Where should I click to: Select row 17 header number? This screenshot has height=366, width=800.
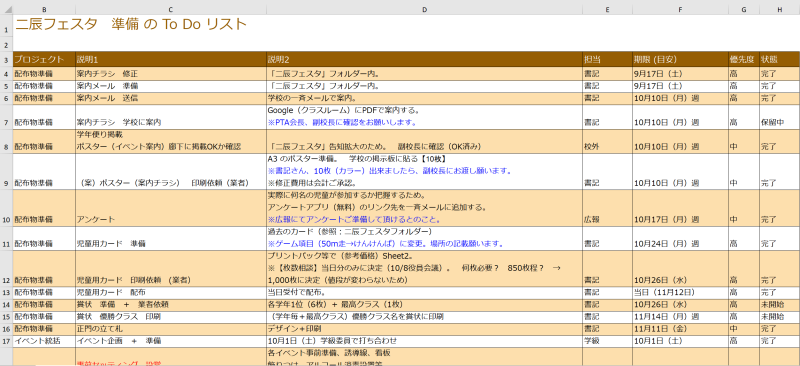click(6, 341)
